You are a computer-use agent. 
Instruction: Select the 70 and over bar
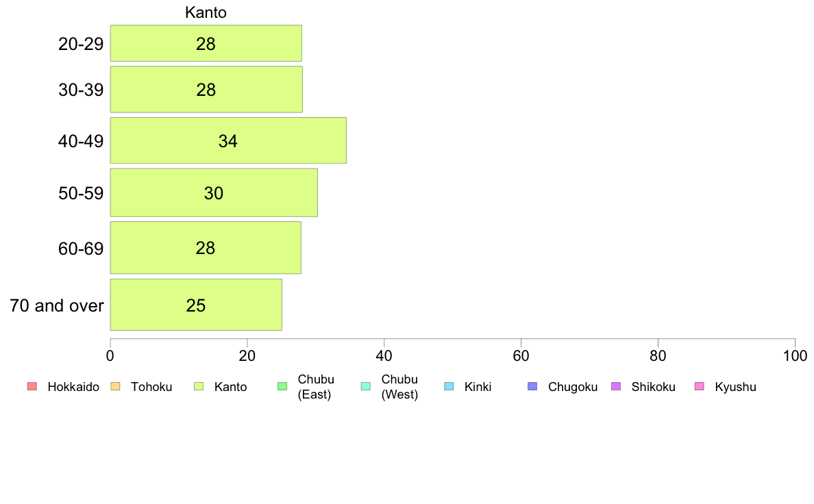click(x=196, y=305)
